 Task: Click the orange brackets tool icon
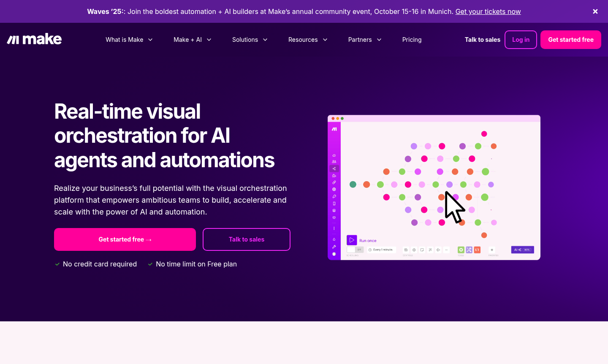pos(477,250)
